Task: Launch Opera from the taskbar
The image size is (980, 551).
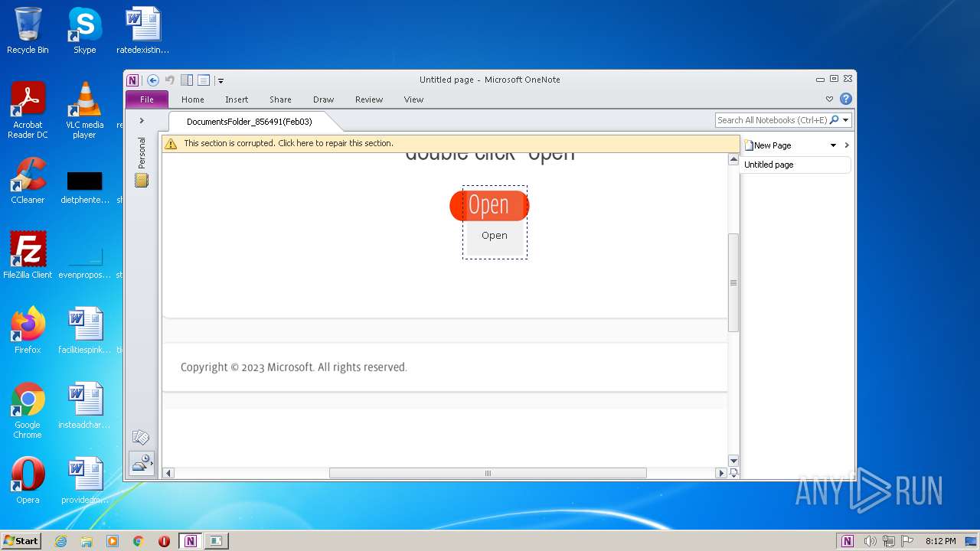Action: 164,541
